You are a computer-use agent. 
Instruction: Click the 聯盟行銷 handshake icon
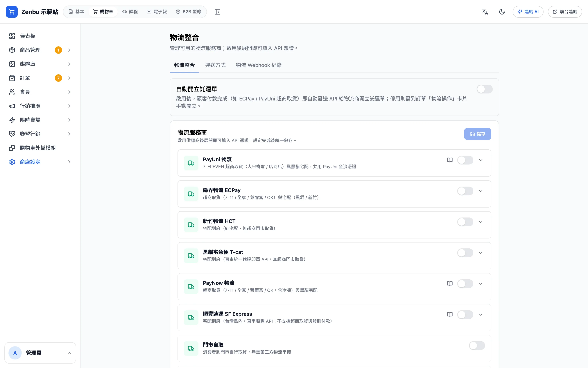tap(12, 134)
